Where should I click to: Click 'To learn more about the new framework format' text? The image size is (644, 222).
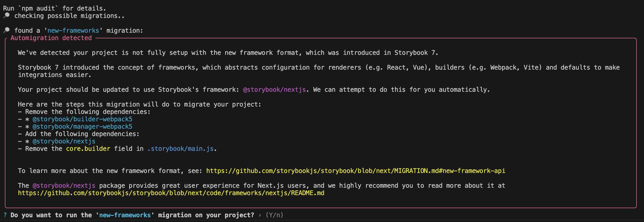click(110, 171)
